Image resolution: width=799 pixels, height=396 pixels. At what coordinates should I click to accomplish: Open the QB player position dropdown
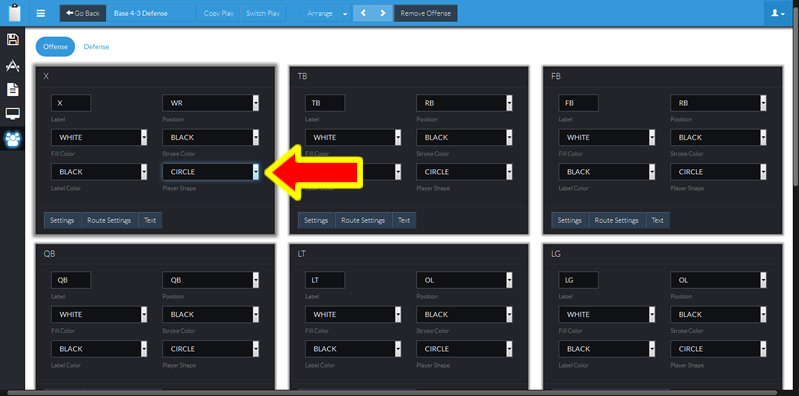[211, 280]
